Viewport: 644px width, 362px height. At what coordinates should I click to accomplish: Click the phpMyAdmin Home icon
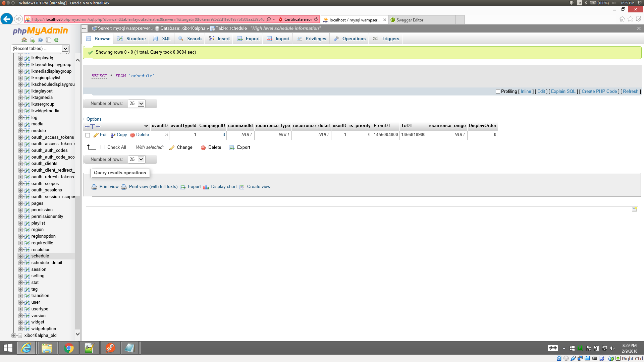(24, 40)
